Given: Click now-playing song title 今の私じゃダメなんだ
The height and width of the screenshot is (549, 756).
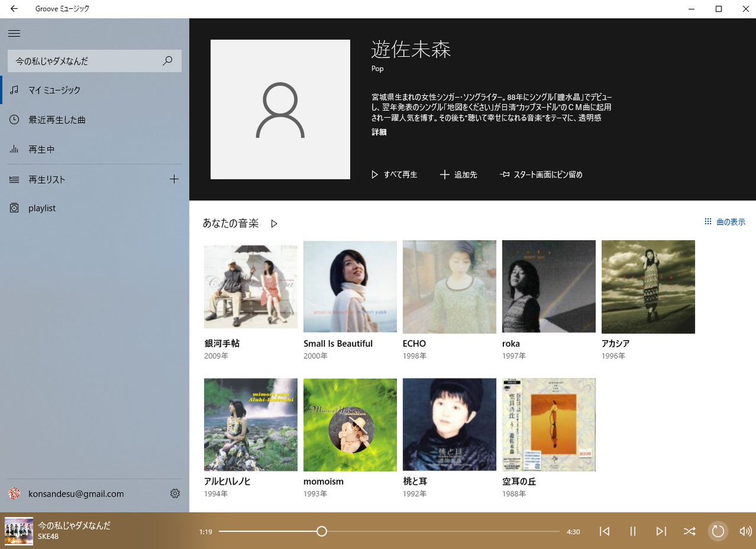Looking at the screenshot, I should coord(74,525).
